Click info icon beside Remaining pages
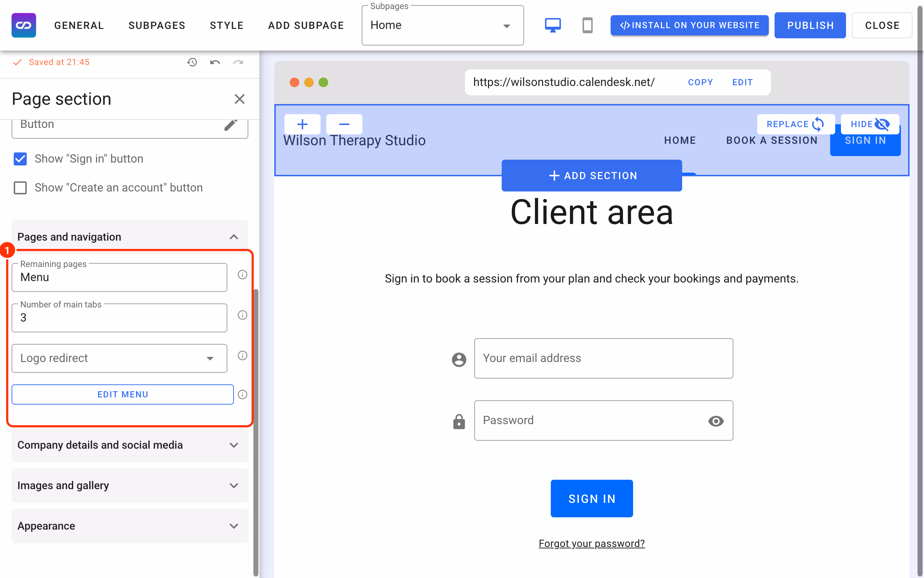The height and width of the screenshot is (578, 924). tap(243, 275)
